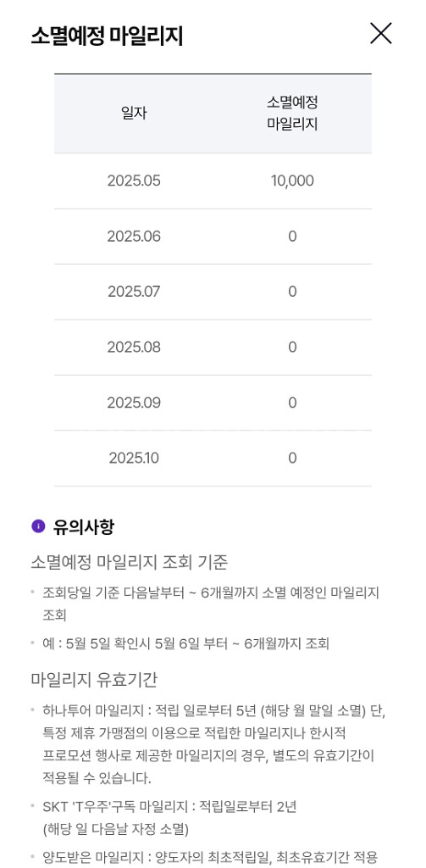Select the 2025.06 row date
426x868 pixels.
pyautogui.click(x=134, y=236)
